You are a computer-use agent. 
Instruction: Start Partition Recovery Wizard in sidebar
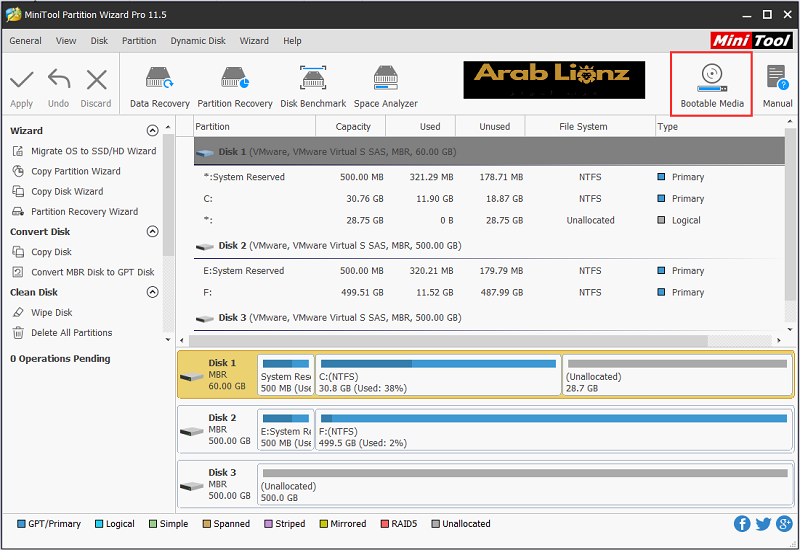(x=84, y=212)
